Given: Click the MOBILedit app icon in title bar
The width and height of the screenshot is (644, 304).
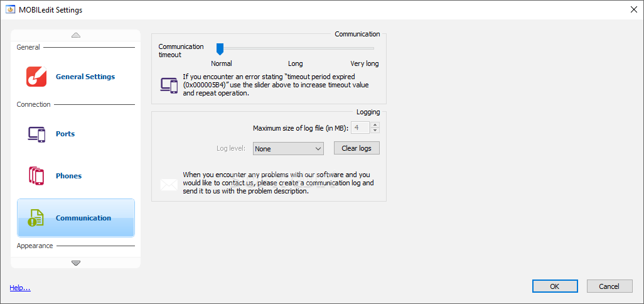Looking at the screenshot, I should 10,10.
